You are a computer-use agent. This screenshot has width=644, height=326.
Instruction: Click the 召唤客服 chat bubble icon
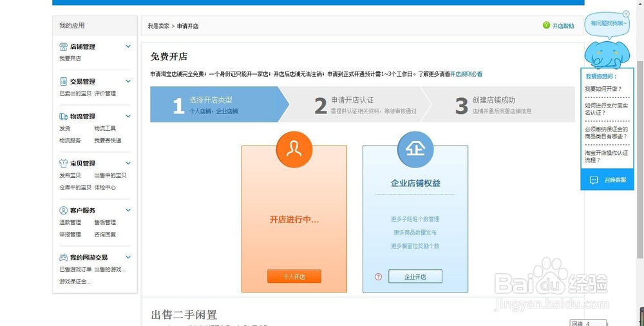[x=594, y=180]
